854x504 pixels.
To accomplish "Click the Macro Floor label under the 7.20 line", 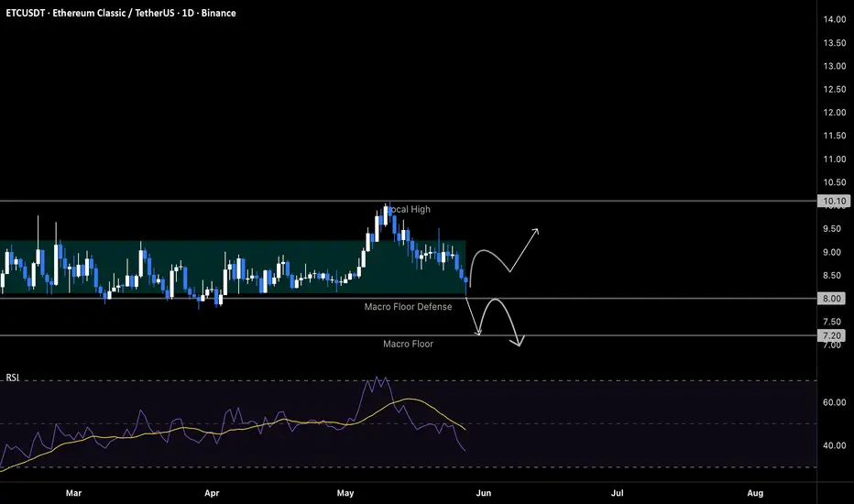I will [408, 344].
